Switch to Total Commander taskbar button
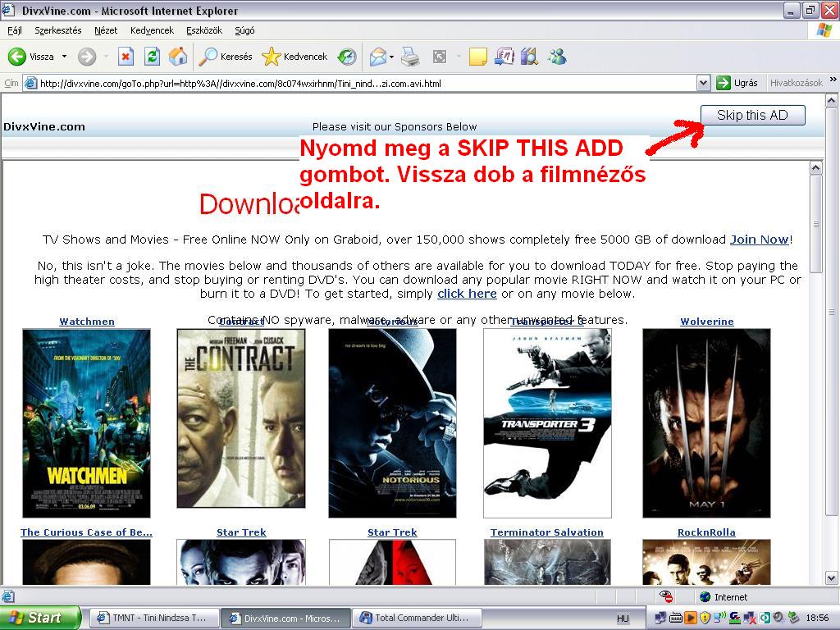Viewport: 840px width, 630px height. [x=416, y=618]
